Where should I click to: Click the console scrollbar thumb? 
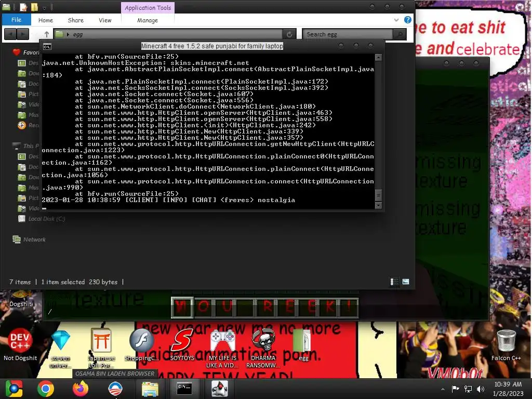click(378, 195)
